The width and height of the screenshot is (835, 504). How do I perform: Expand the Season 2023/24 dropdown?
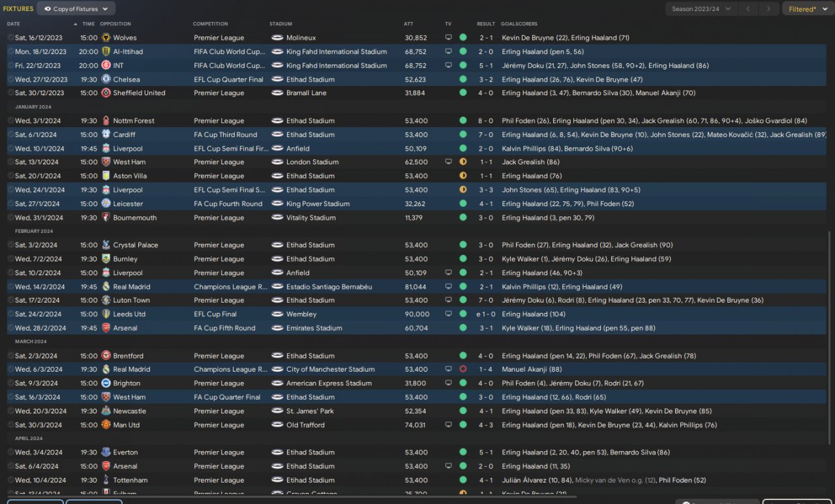click(701, 9)
